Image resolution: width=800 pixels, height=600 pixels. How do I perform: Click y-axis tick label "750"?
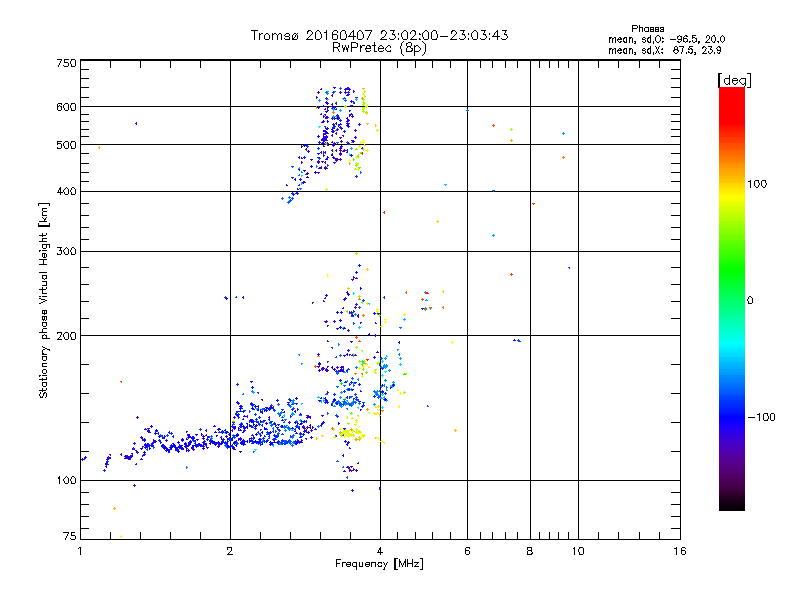[66, 63]
